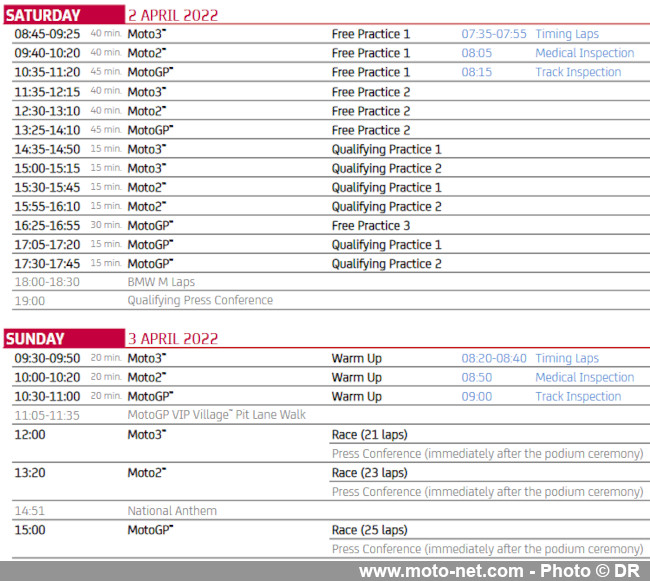Screen dimensions: 650x581
Task: Select time '08:45-09:25' Moto3 Free Practice 1
Action: (47, 34)
